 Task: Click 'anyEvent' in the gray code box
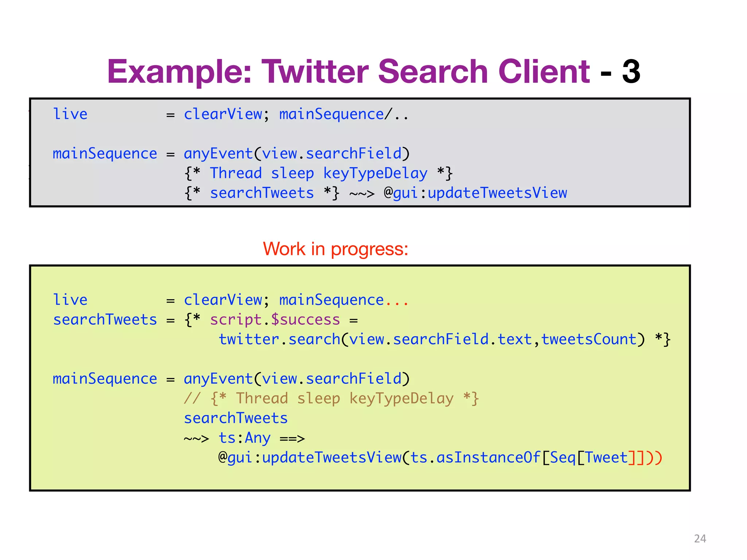(x=218, y=153)
